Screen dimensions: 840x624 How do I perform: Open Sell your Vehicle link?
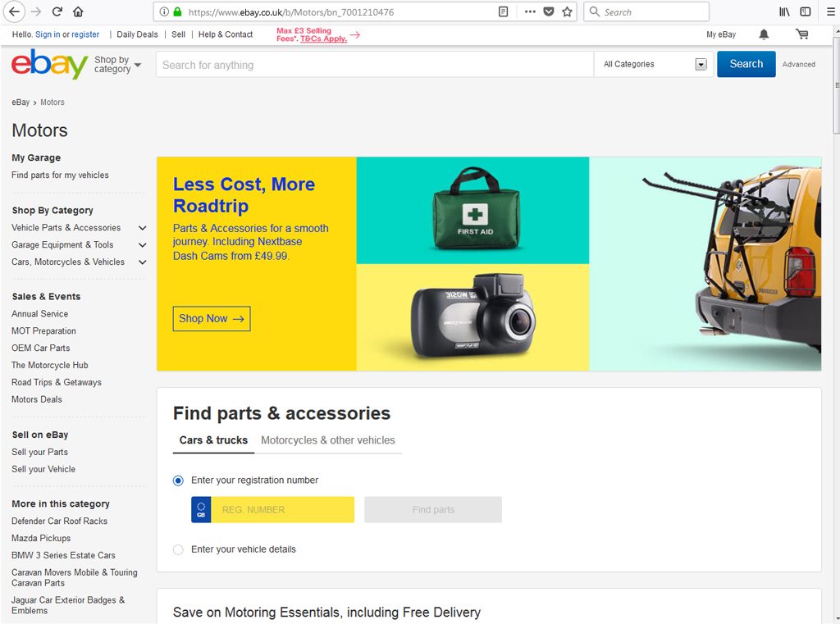tap(43, 469)
